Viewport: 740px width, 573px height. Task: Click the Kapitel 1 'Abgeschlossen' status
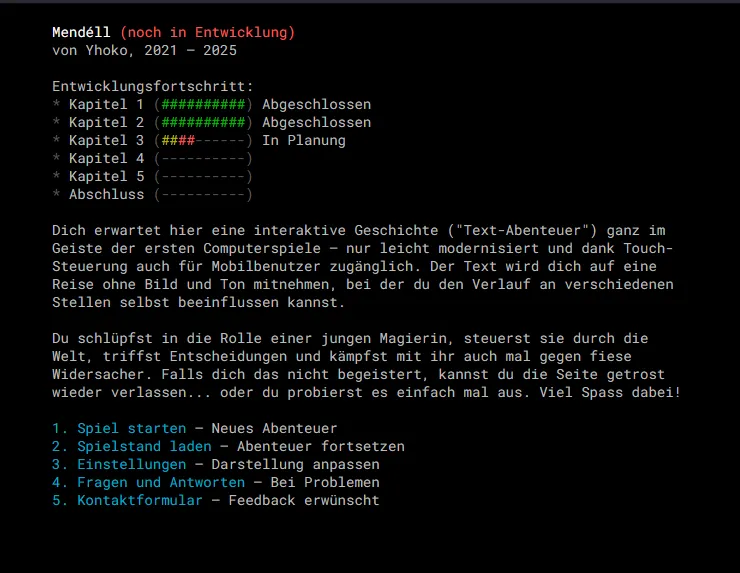coord(317,104)
